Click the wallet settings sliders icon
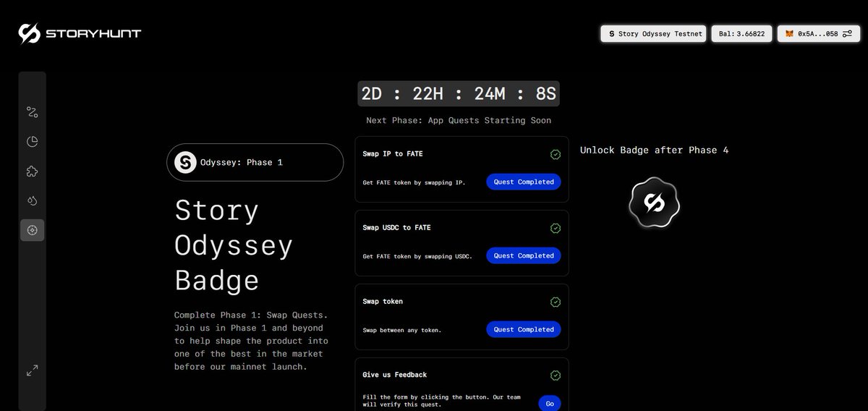This screenshot has height=411, width=868. click(847, 33)
